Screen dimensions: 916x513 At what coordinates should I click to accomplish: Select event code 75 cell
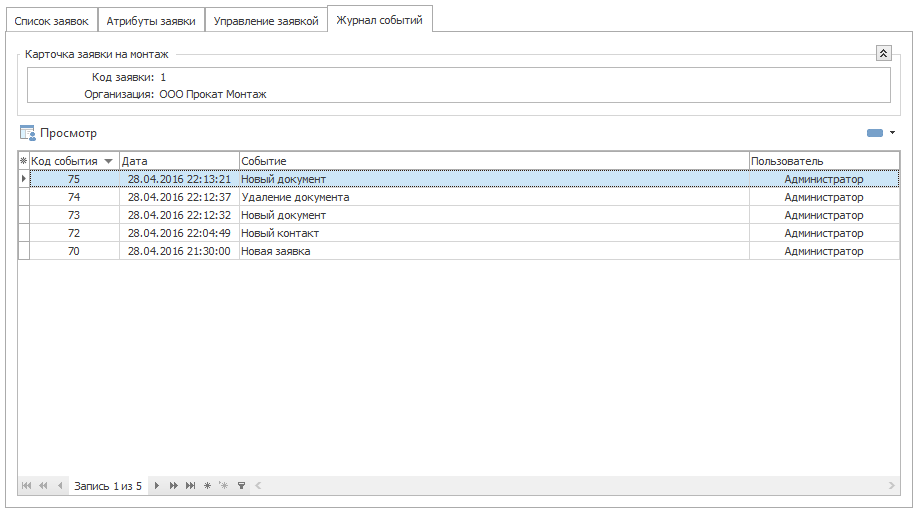[x=74, y=179]
